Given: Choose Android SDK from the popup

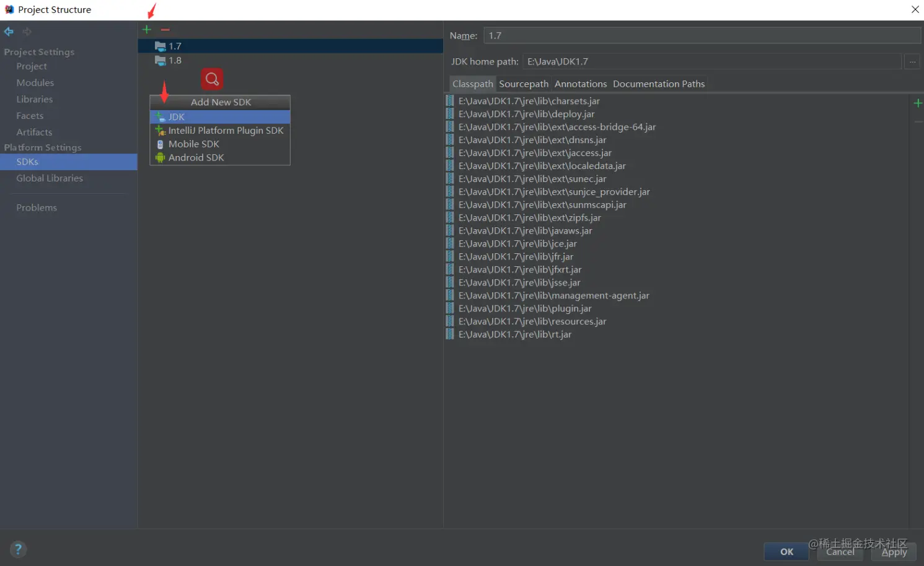Looking at the screenshot, I should pos(220,158).
